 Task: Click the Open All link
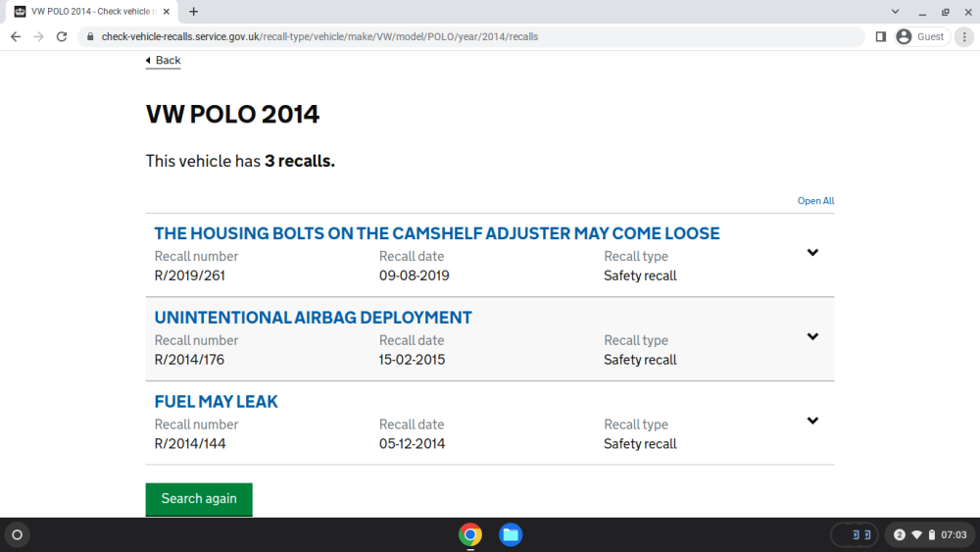[815, 201]
